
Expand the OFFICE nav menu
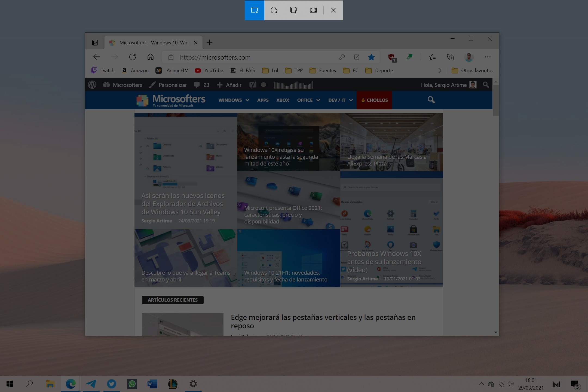[308, 100]
